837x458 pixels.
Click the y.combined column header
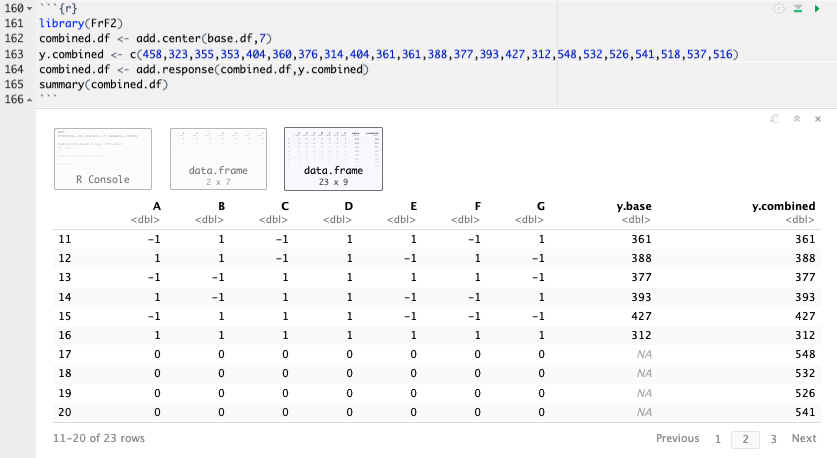click(x=783, y=206)
